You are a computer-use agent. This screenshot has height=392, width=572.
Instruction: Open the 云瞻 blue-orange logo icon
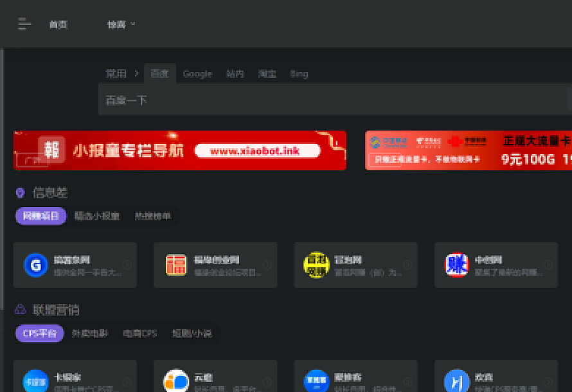[x=176, y=381]
